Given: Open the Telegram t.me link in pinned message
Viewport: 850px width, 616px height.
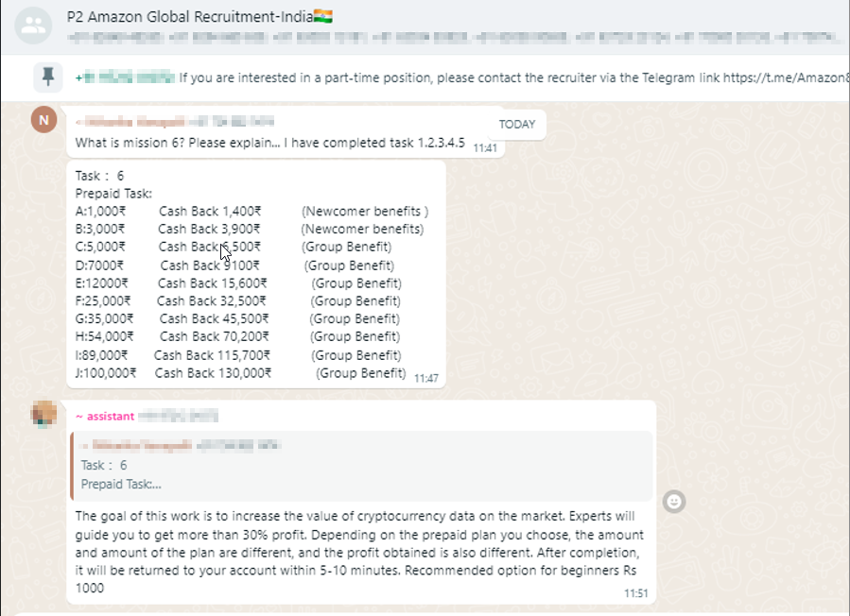Looking at the screenshot, I should pyautogui.click(x=785, y=77).
